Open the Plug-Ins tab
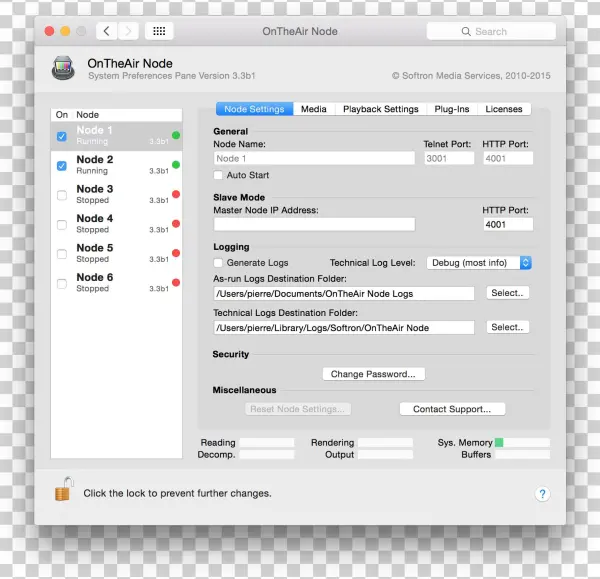Image resolution: width=600 pixels, height=579 pixels. tap(452, 109)
